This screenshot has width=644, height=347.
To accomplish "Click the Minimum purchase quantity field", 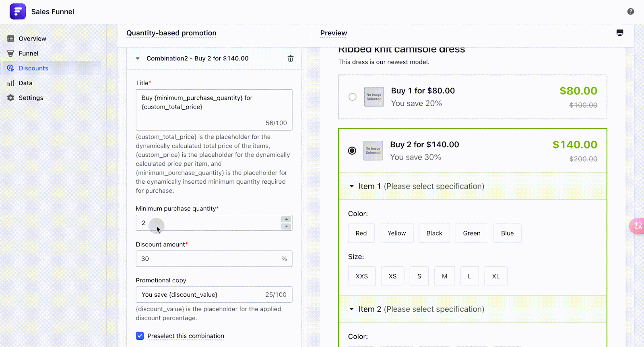I will click(214, 223).
